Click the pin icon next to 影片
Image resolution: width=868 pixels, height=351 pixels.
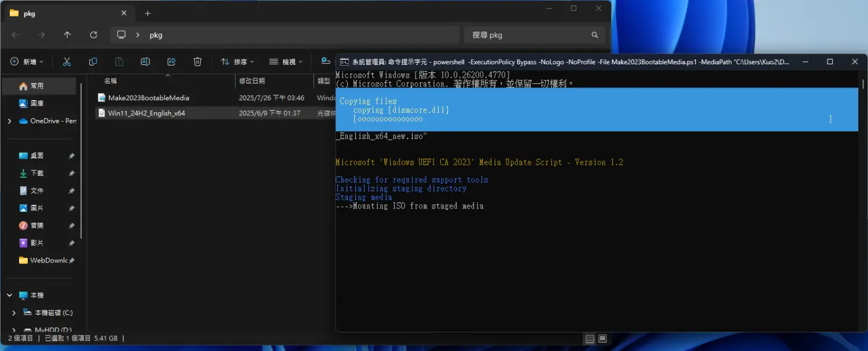(72, 243)
